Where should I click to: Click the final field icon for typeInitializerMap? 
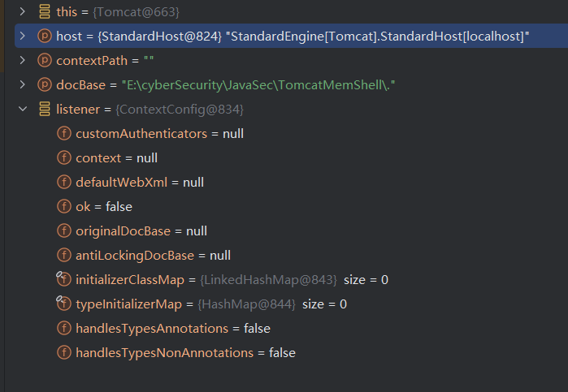pos(63,304)
